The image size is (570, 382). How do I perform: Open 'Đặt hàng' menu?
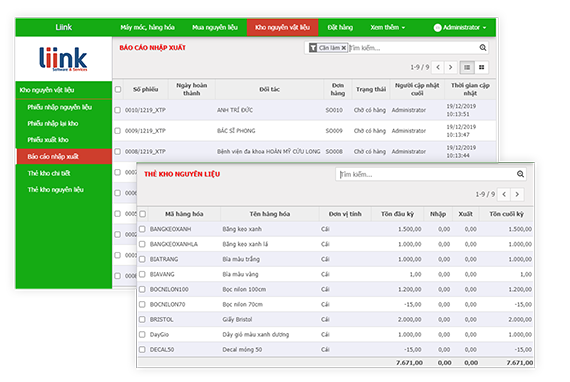click(x=340, y=27)
